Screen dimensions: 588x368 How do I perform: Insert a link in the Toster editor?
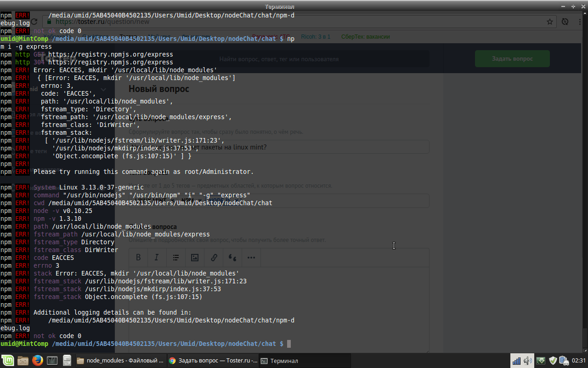(214, 258)
